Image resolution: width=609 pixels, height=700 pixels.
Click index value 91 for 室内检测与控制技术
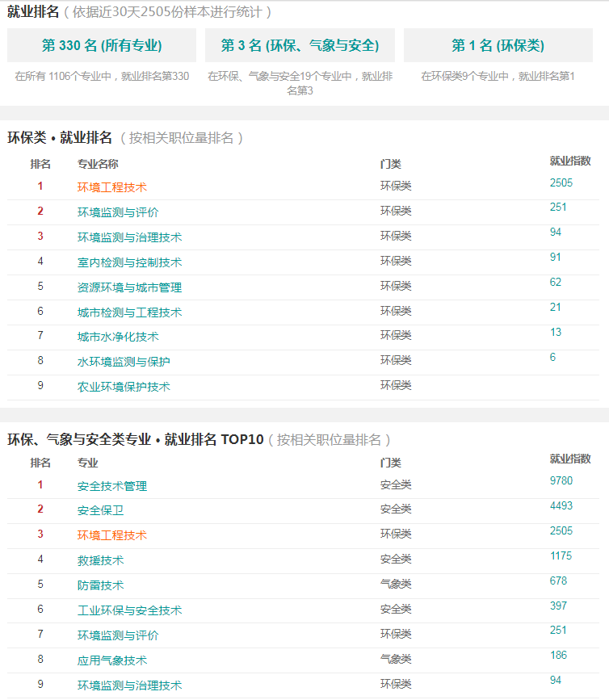[x=556, y=257]
